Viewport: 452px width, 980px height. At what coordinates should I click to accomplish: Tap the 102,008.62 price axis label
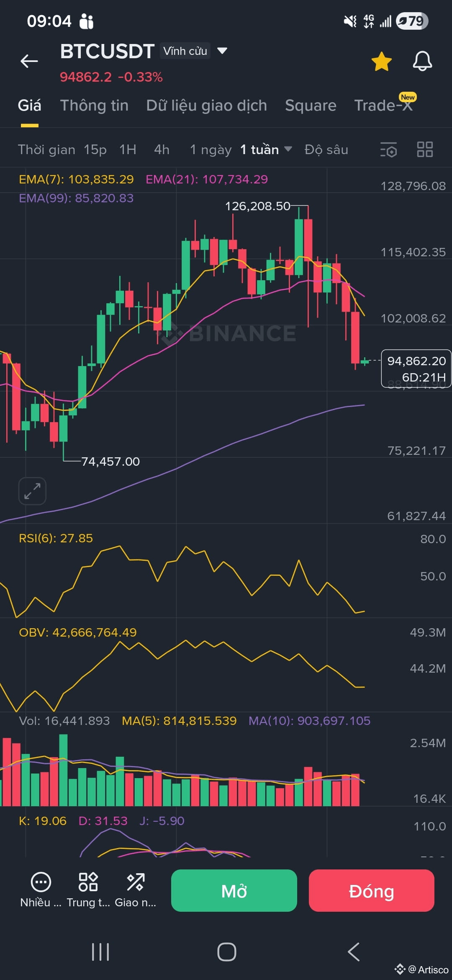413,318
